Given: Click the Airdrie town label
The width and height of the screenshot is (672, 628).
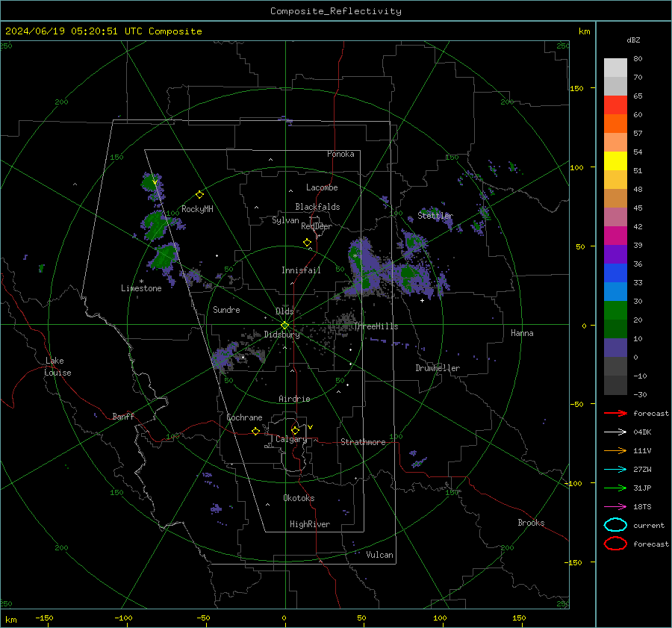Looking at the screenshot, I should 294,399.
